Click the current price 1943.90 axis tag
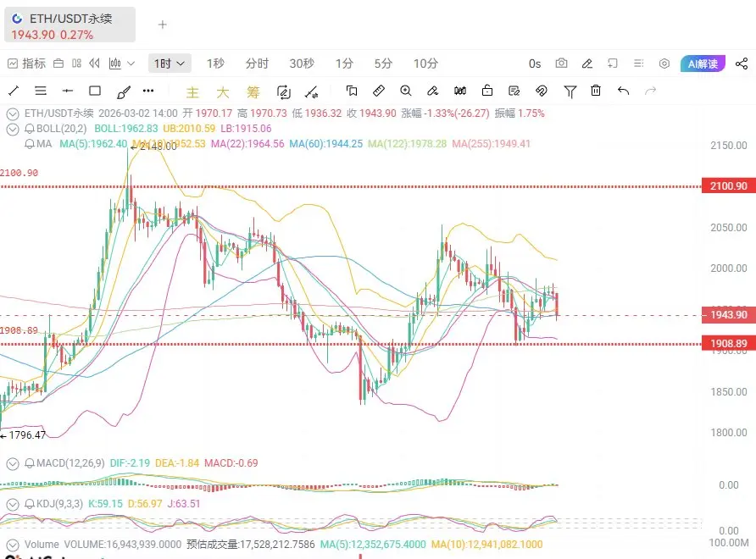This screenshot has width=756, height=559. pyautogui.click(x=728, y=315)
